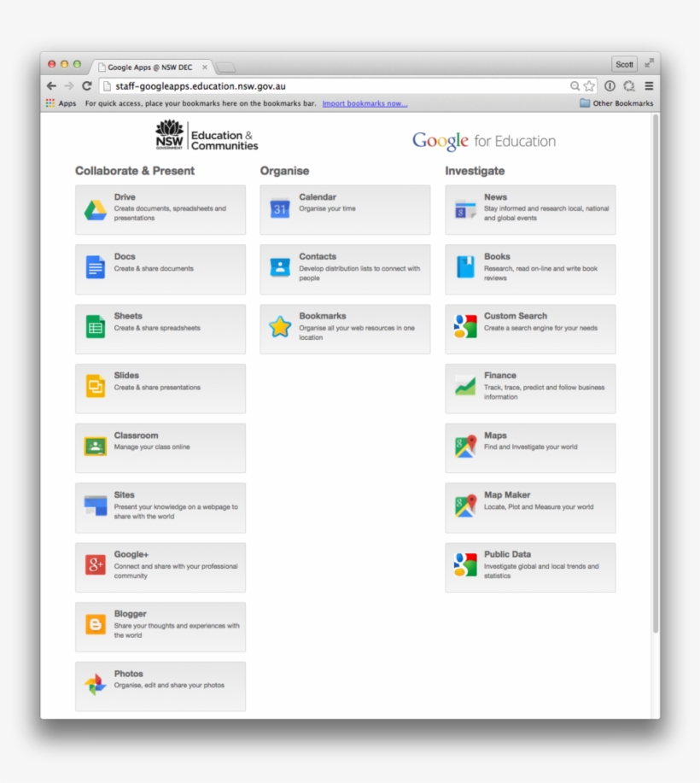Image resolution: width=700 pixels, height=783 pixels.
Task: Click the yellow Slides icon
Action: [x=95, y=386]
